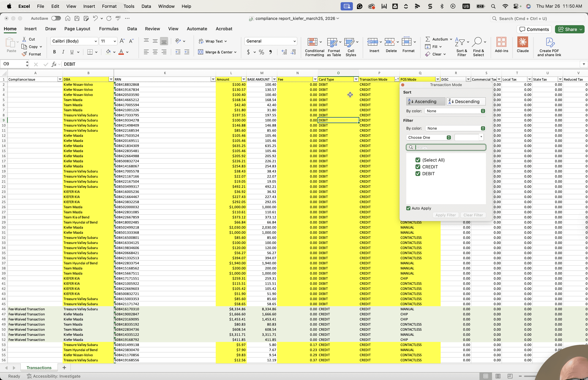The width and height of the screenshot is (588, 380).
Task: Select the Transactions sheet tab
Action: pyautogui.click(x=39, y=368)
